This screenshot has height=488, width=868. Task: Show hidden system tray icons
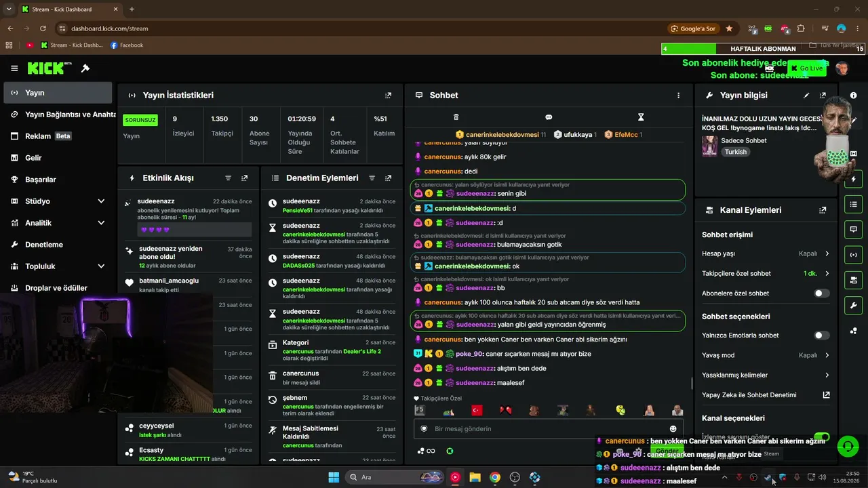tap(724, 477)
